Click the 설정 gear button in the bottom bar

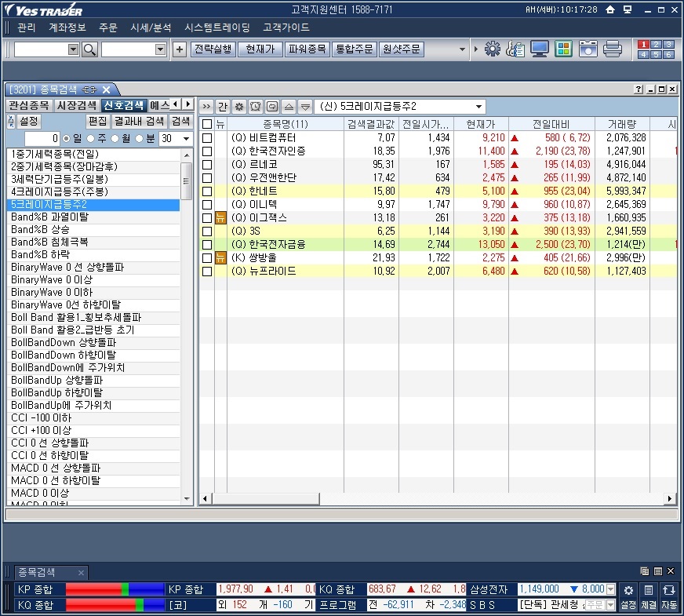point(628,596)
